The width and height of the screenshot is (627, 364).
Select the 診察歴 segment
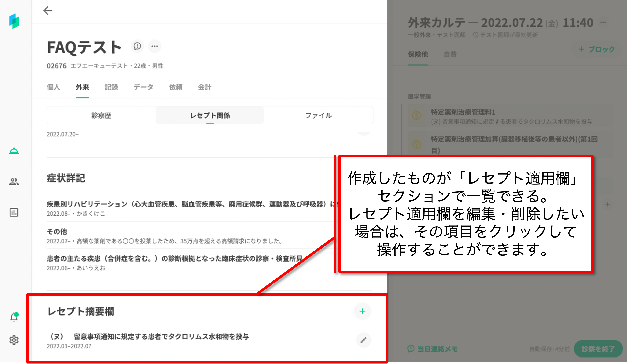(x=101, y=115)
